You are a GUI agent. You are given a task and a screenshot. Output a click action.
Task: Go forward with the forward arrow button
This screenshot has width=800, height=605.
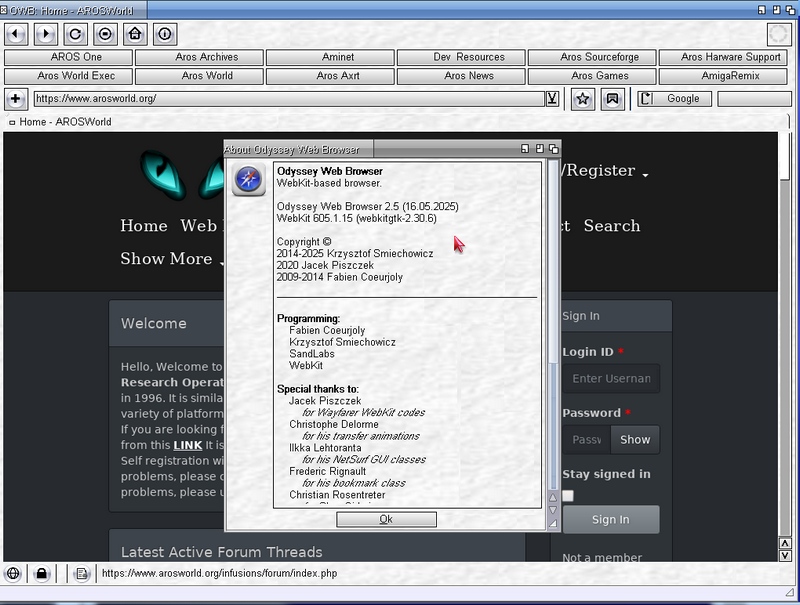(46, 34)
